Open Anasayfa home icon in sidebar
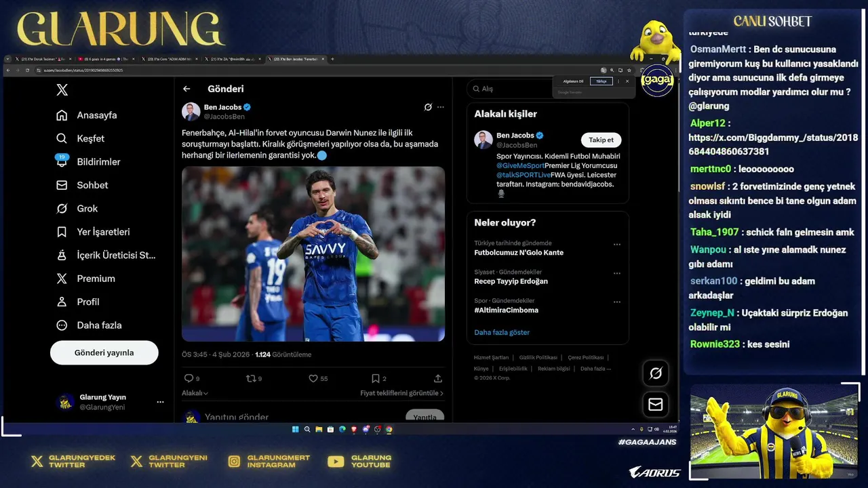 tap(62, 115)
